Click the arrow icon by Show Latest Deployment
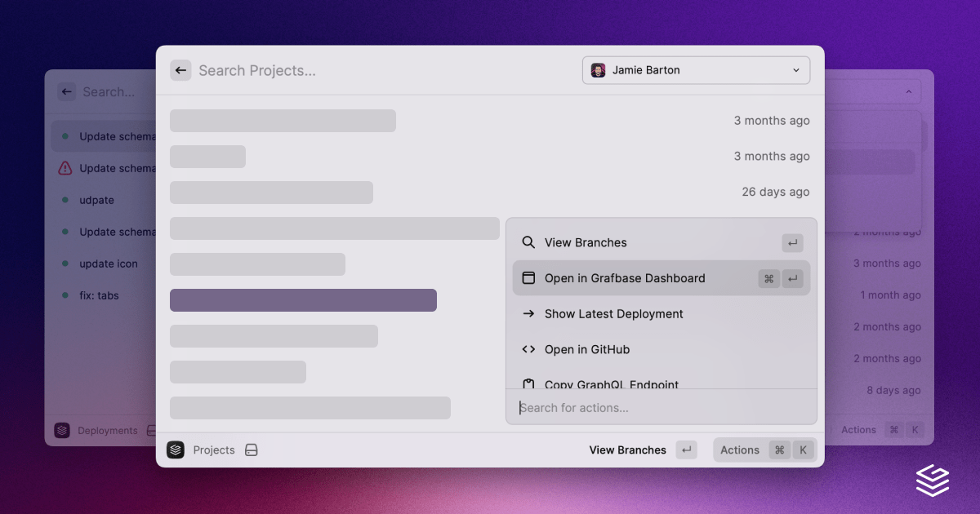The height and width of the screenshot is (514, 980). click(x=528, y=314)
